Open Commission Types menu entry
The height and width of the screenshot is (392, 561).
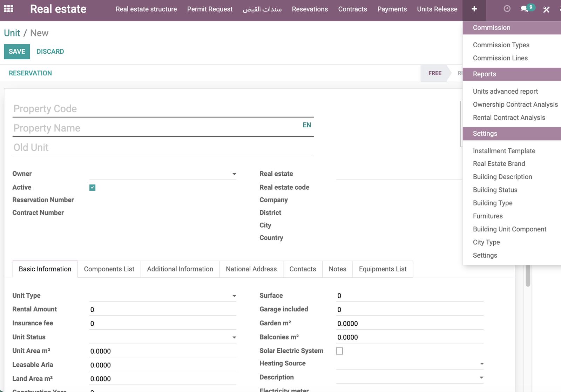tap(501, 45)
